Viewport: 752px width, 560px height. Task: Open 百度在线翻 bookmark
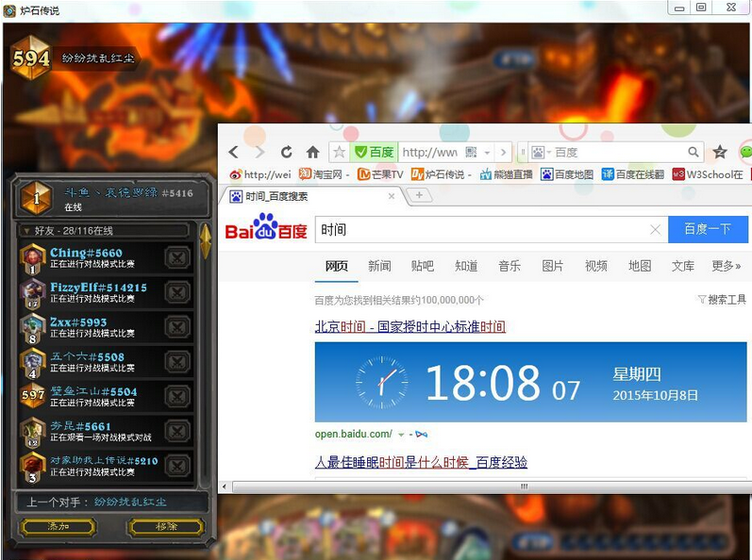pyautogui.click(x=633, y=174)
